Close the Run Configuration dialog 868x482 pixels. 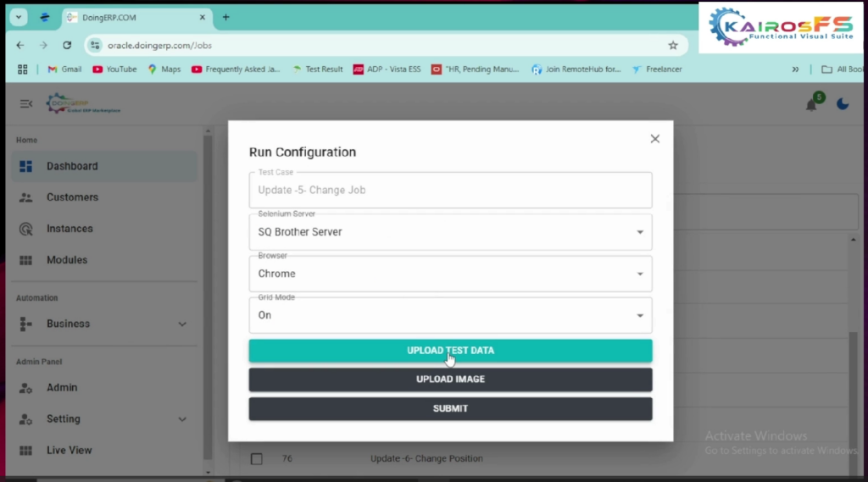[654, 139]
